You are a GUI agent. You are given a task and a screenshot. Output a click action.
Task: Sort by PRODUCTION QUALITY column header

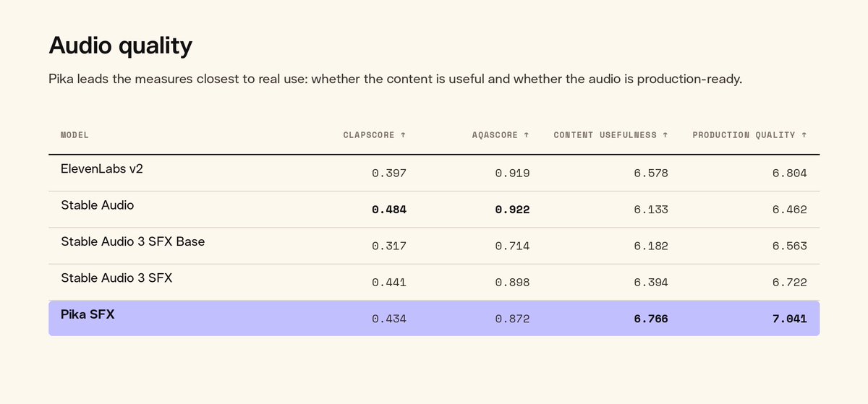[749, 135]
